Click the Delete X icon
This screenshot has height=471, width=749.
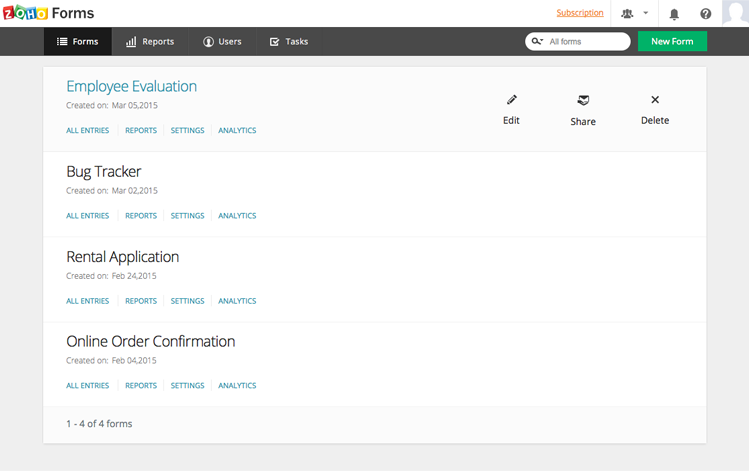point(655,99)
